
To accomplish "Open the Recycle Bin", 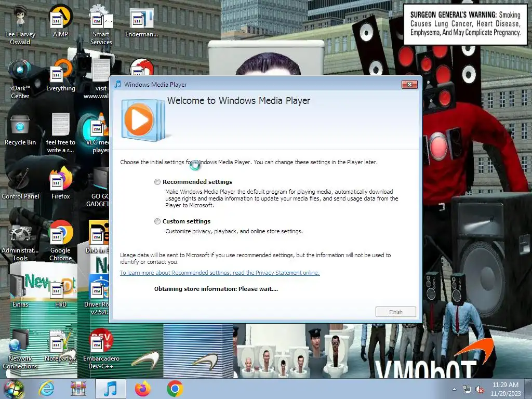I will tap(20, 130).
